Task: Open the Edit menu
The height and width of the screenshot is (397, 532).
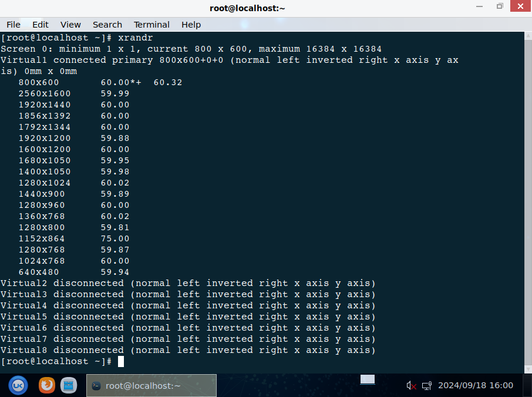Action: (x=41, y=25)
